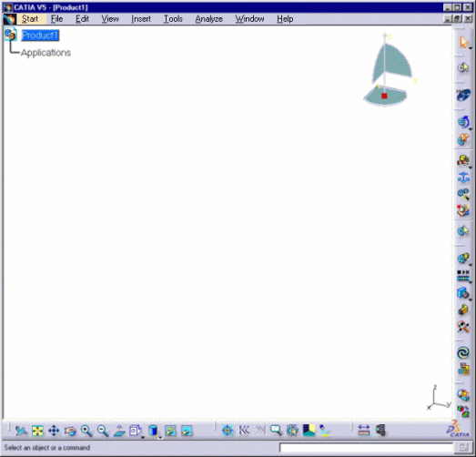Viewport: 476px width, 457px height.
Task: Click the gear-with-cursor icon above yellow ball gear
Action: [463, 231]
